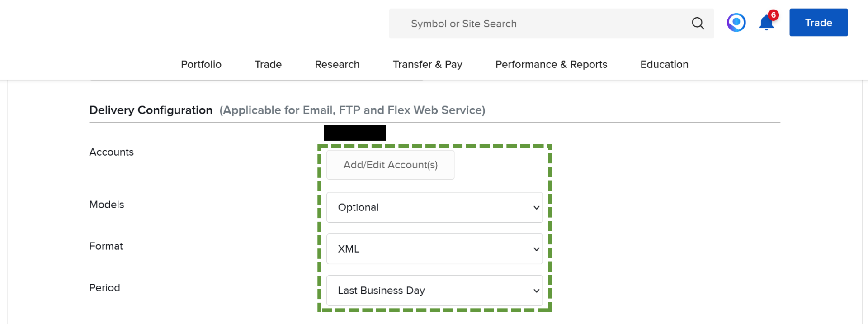Click the search magnifier icon
The height and width of the screenshot is (324, 868).
point(698,23)
